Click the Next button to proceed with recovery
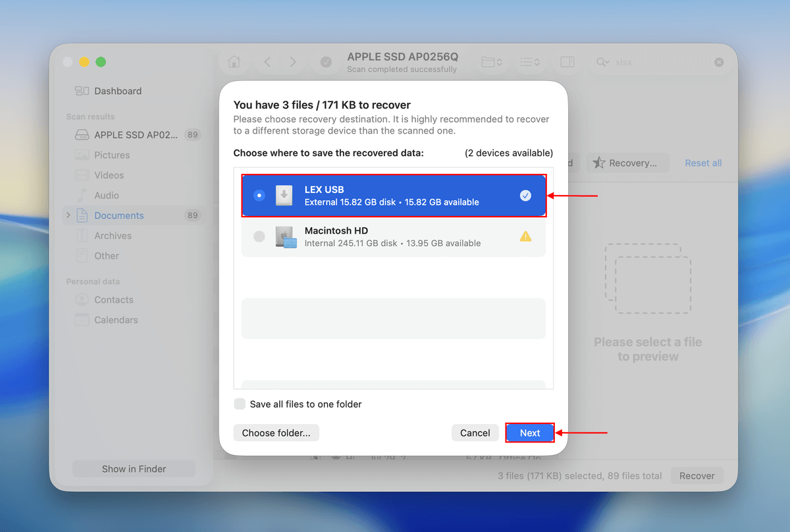The image size is (790, 532). point(529,433)
